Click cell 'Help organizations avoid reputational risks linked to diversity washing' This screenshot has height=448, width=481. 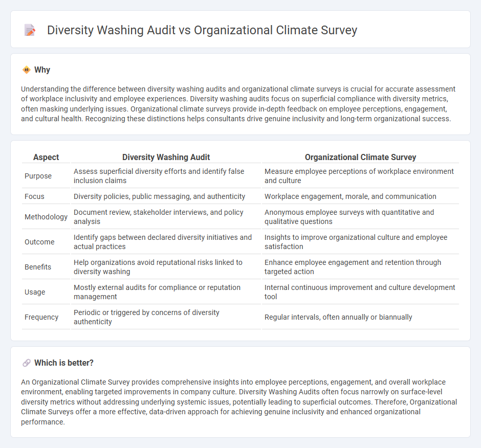[x=166, y=267]
